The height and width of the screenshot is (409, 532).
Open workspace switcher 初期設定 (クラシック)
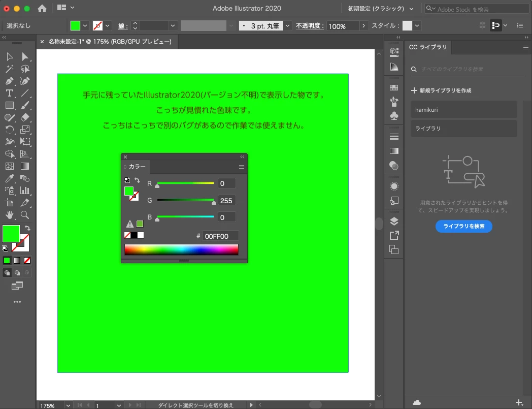click(x=381, y=9)
